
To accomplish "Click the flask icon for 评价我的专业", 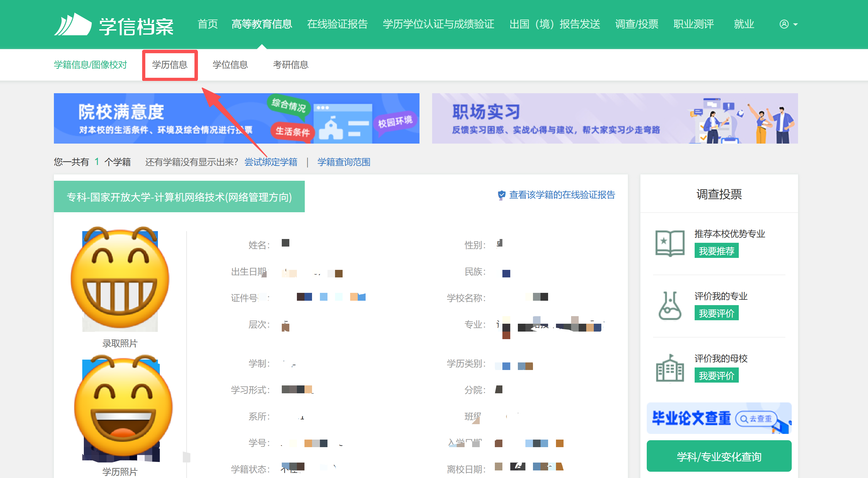I will pos(669,305).
